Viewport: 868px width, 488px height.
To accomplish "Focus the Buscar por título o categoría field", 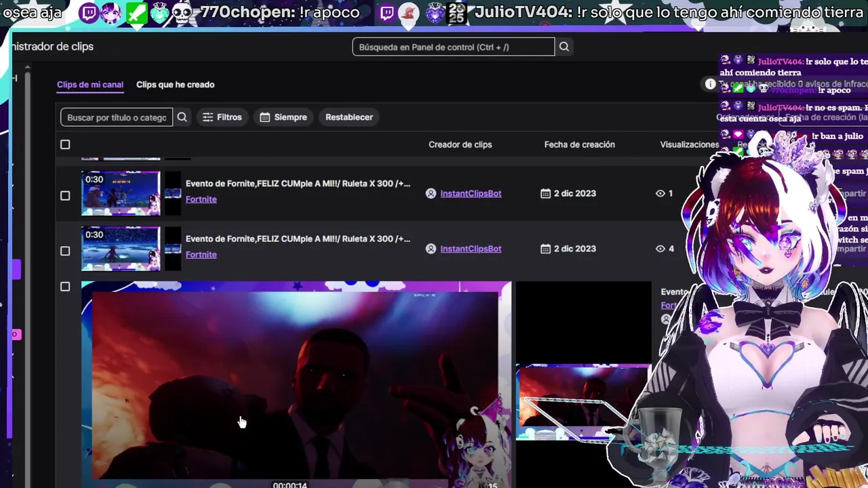I will 117,117.
